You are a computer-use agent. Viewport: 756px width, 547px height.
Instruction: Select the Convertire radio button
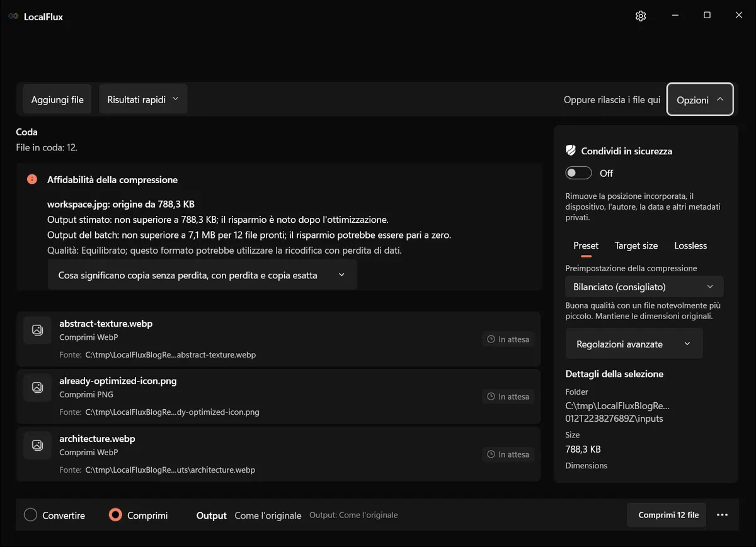click(30, 515)
